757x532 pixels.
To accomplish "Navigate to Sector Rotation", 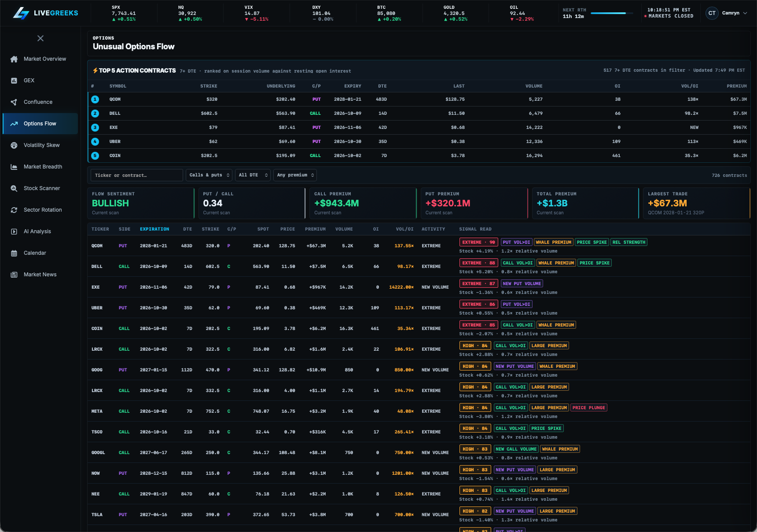I will (40, 210).
